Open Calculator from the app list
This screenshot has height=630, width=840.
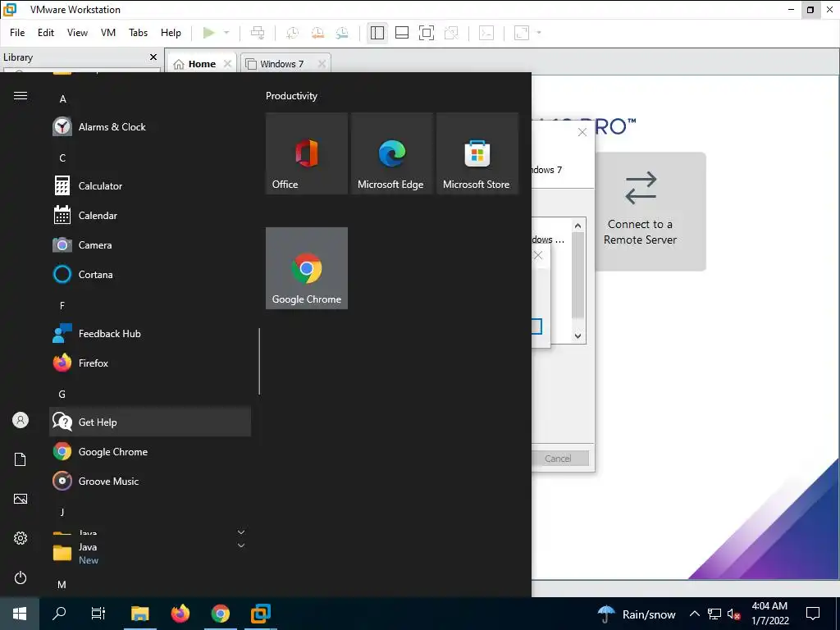(x=150, y=186)
